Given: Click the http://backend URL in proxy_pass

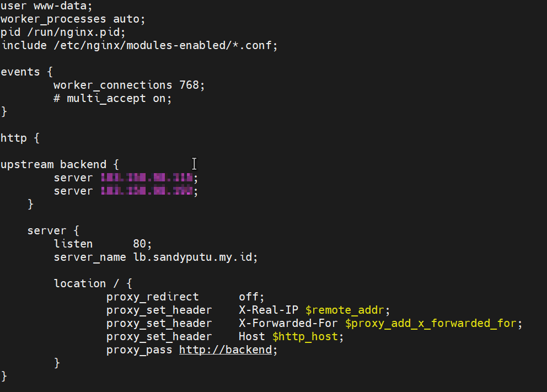Looking at the screenshot, I should tap(225, 350).
